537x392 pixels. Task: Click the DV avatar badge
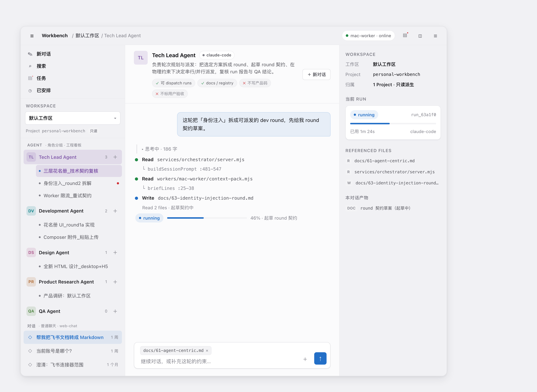click(31, 211)
